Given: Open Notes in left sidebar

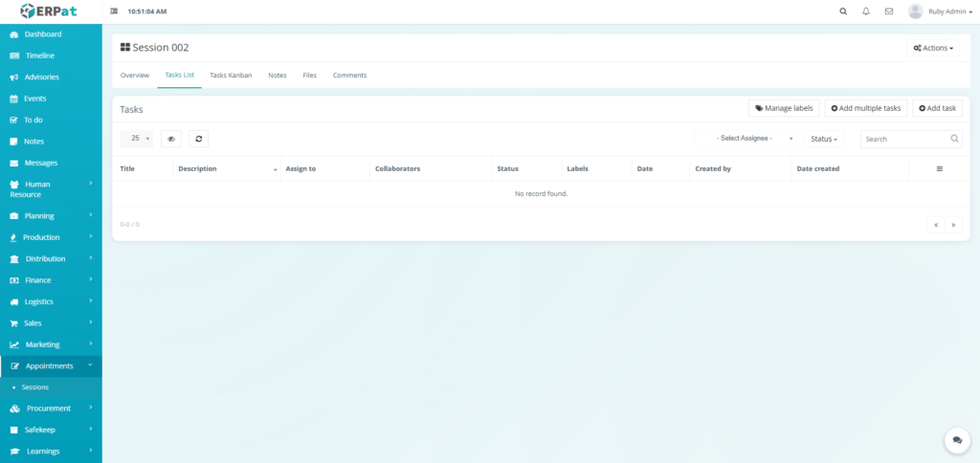Looking at the screenshot, I should pos(52,142).
